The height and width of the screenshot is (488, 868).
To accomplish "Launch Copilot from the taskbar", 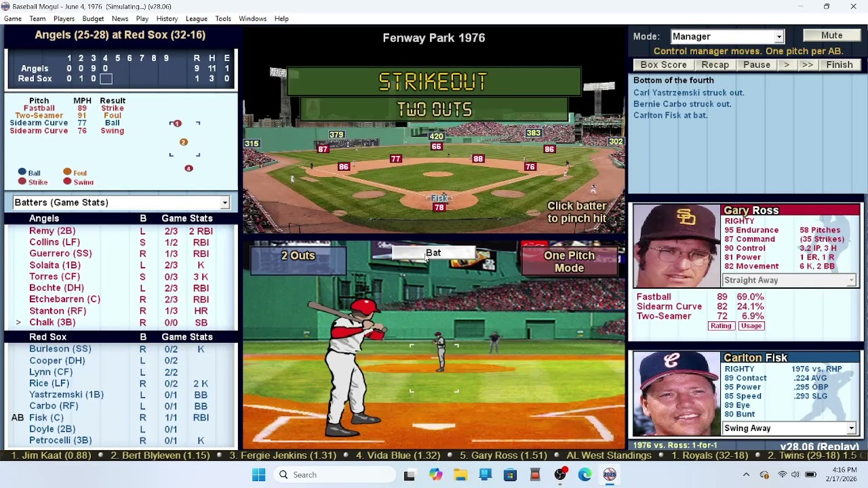I will [435, 475].
